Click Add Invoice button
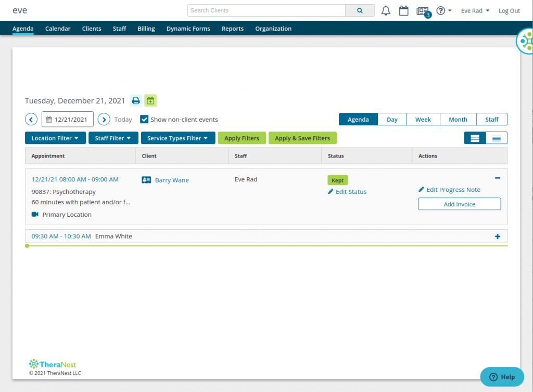This screenshot has width=533, height=392. 460,204
